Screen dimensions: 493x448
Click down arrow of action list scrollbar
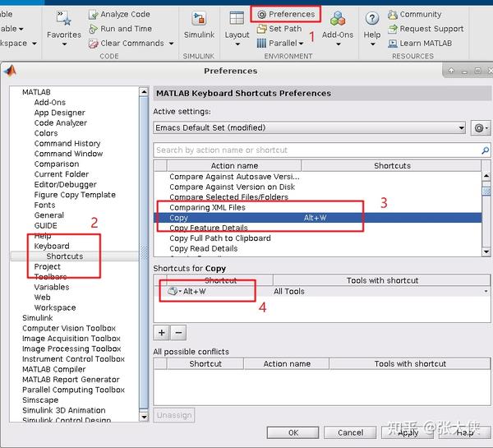click(486, 252)
